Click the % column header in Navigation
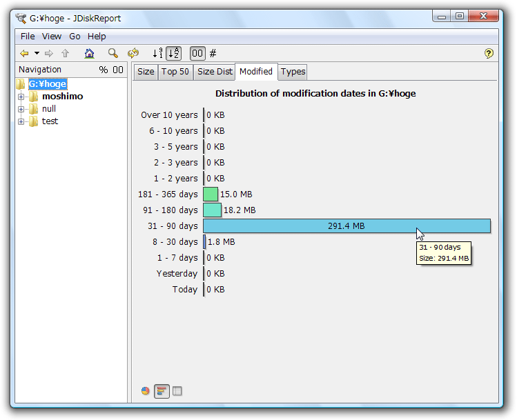The image size is (517, 420). [104, 70]
